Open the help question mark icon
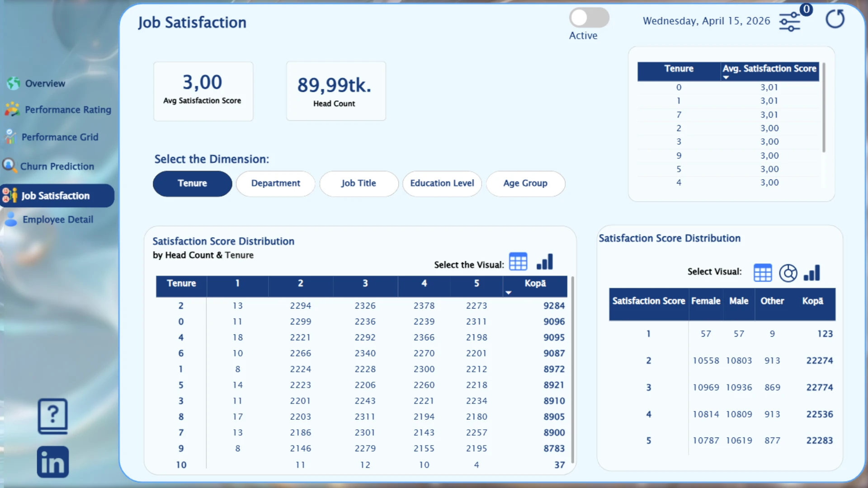 pos(53,416)
